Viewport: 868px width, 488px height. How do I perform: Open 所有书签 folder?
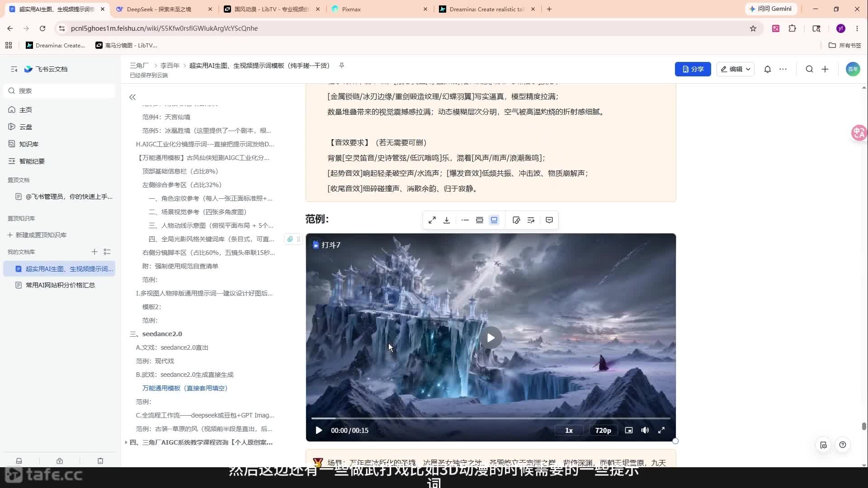[x=845, y=45]
